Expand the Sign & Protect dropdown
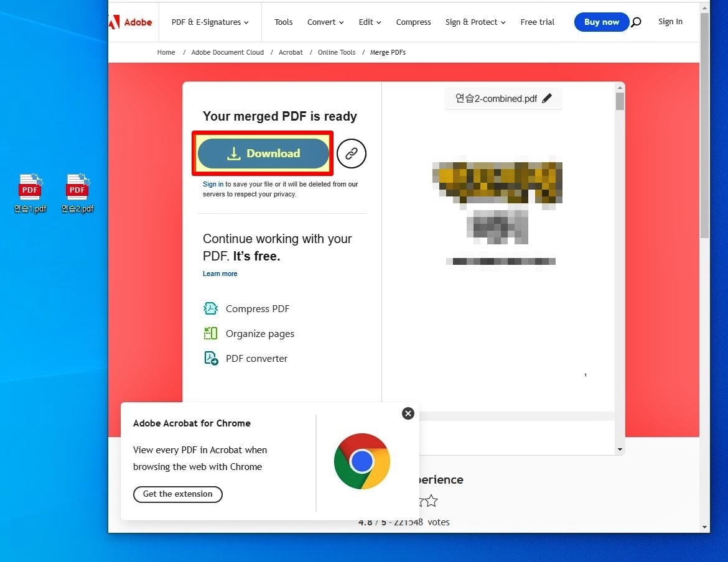 [x=475, y=22]
